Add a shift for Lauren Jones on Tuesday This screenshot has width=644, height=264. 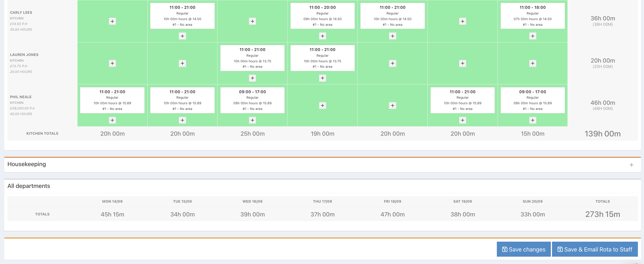pos(182,63)
